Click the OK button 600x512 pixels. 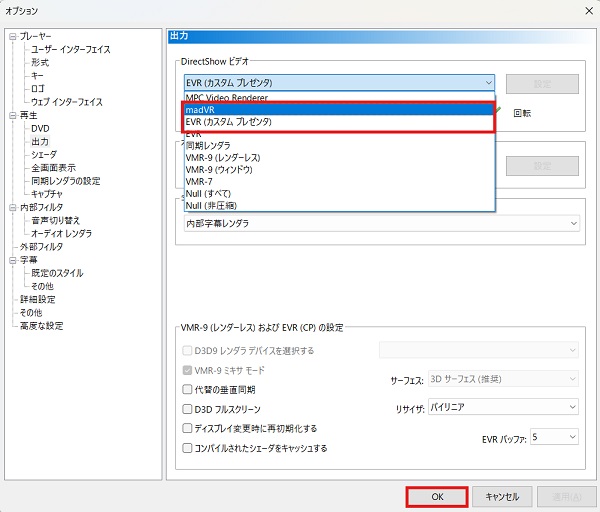436,496
